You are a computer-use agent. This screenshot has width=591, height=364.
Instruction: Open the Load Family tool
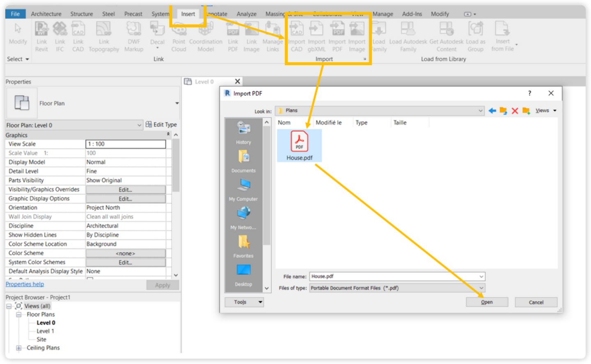[378, 37]
